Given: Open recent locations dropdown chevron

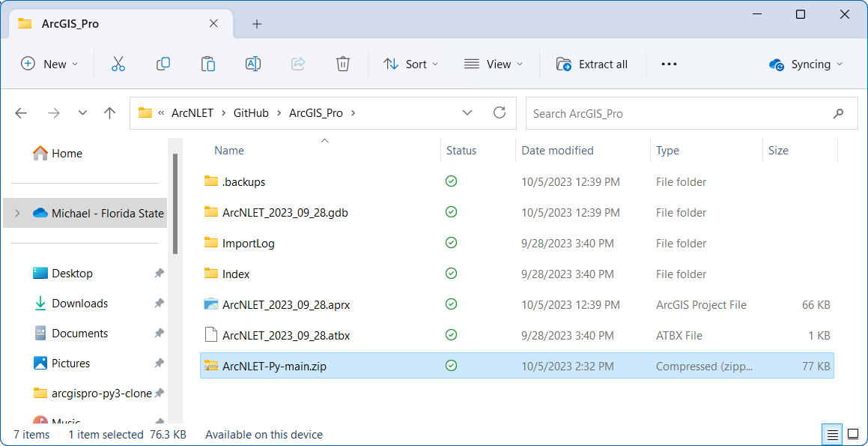Looking at the screenshot, I should click(x=82, y=113).
